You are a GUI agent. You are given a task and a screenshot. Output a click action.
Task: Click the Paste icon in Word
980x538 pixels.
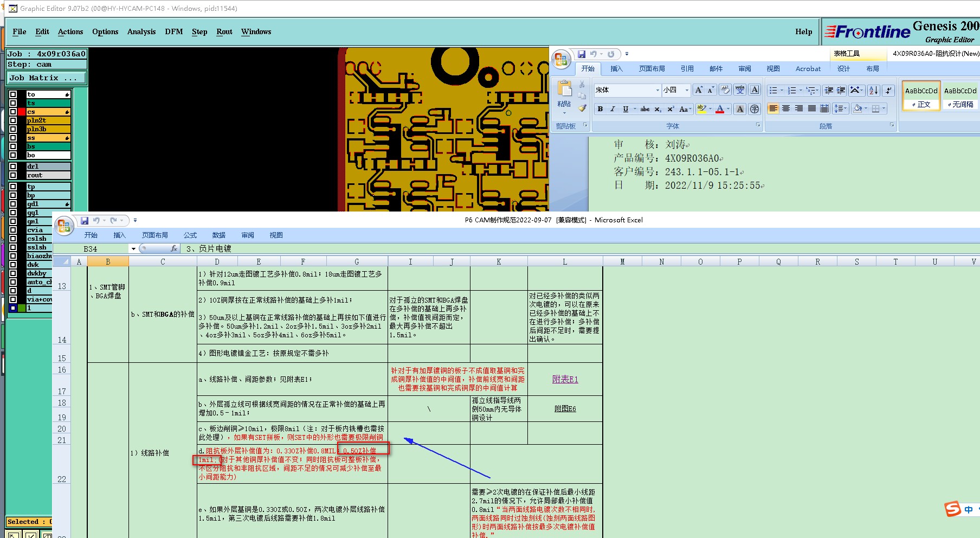pyautogui.click(x=564, y=89)
